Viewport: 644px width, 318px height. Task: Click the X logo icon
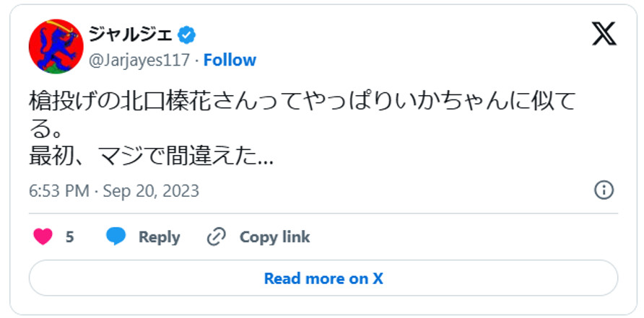pos(604,33)
